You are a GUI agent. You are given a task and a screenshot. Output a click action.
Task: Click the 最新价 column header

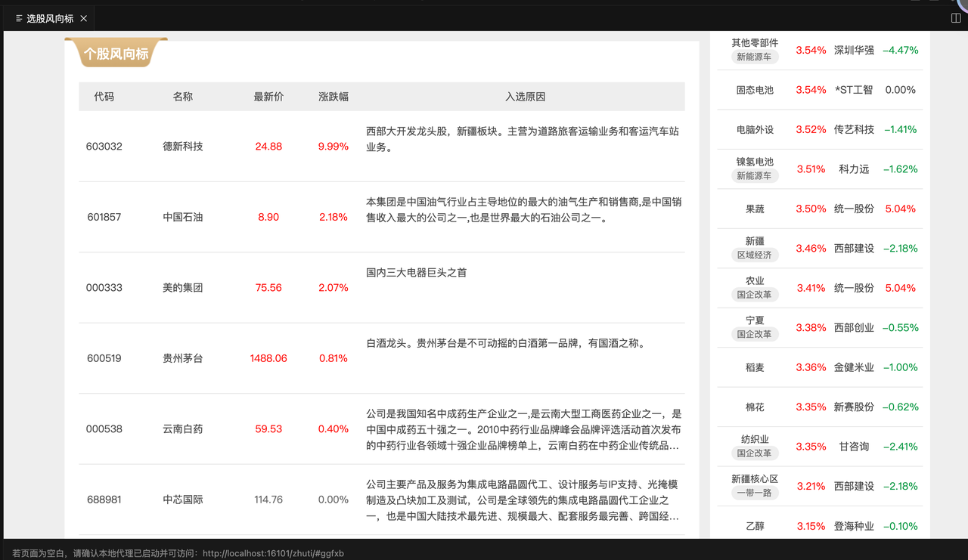268,97
